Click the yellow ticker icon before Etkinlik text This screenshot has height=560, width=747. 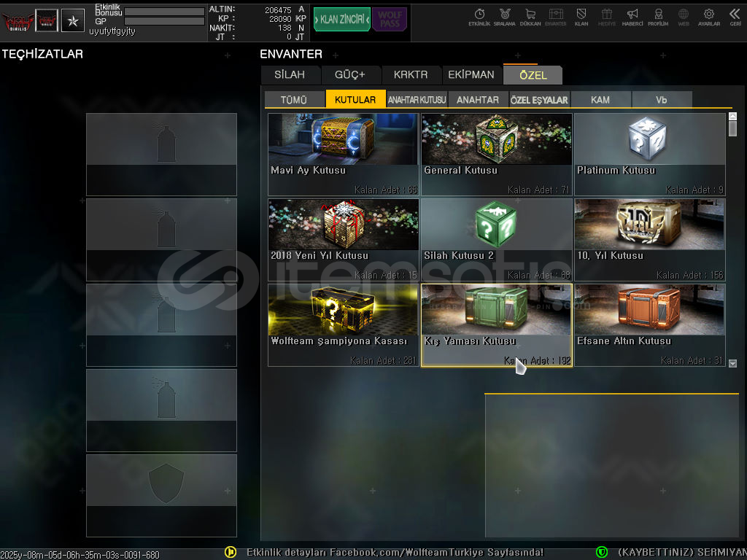[231, 552]
